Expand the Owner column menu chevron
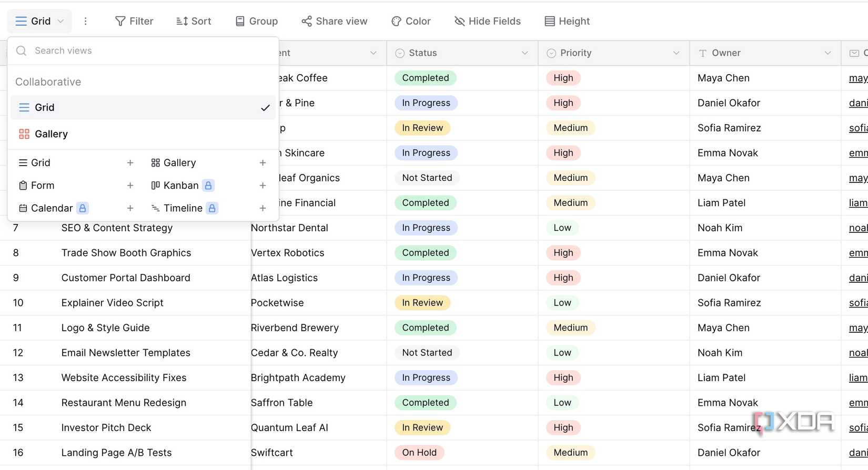Screen dimensions: 868x470 click(827, 53)
